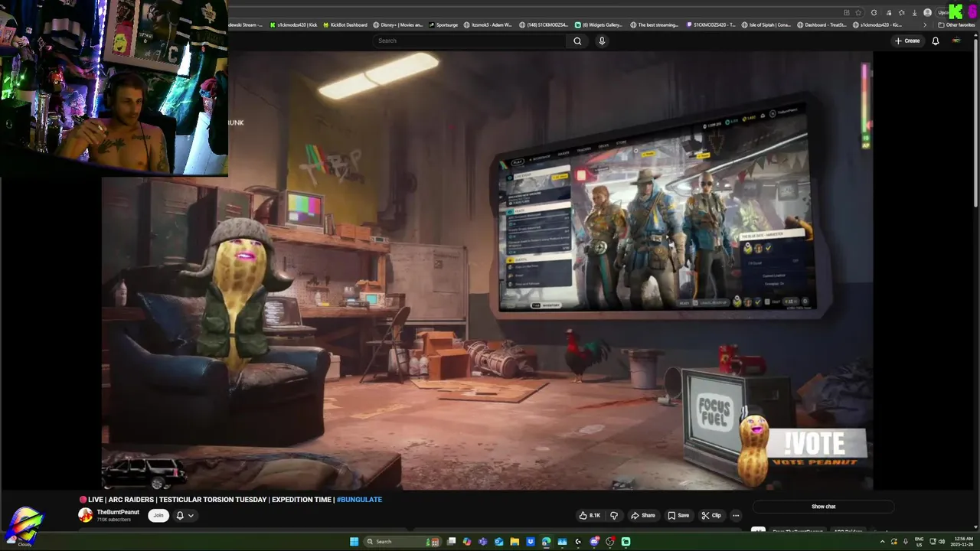The height and width of the screenshot is (551, 980).
Task: Open The best streaming bookmark
Action: [655, 24]
